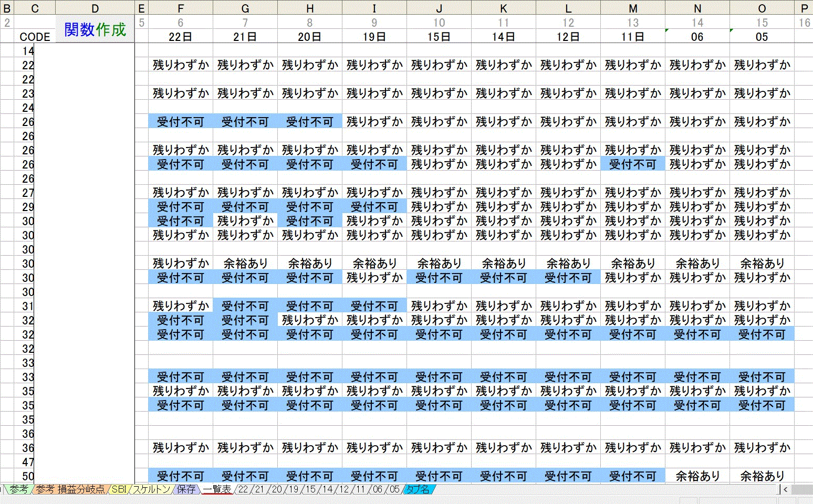Viewport: 813px width, 504px height.
Task: Click the CODE header cell
Action: (x=35, y=37)
